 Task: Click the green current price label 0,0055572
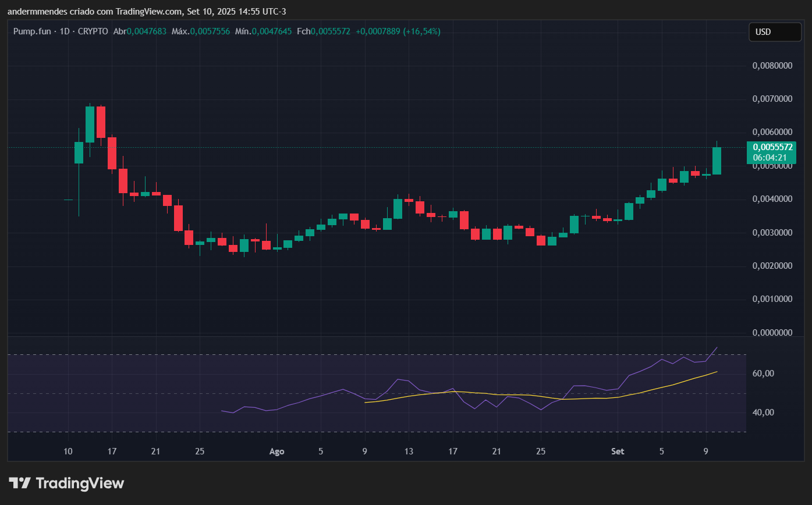772,148
